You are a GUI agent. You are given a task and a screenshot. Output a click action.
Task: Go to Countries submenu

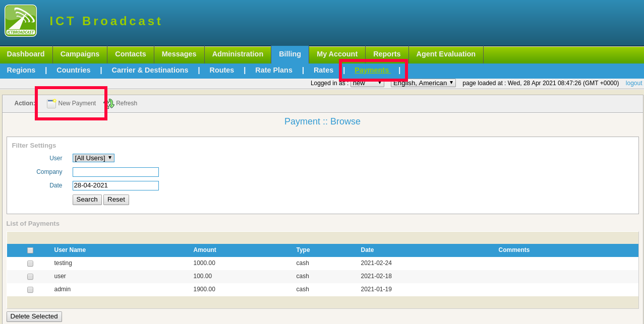74,70
